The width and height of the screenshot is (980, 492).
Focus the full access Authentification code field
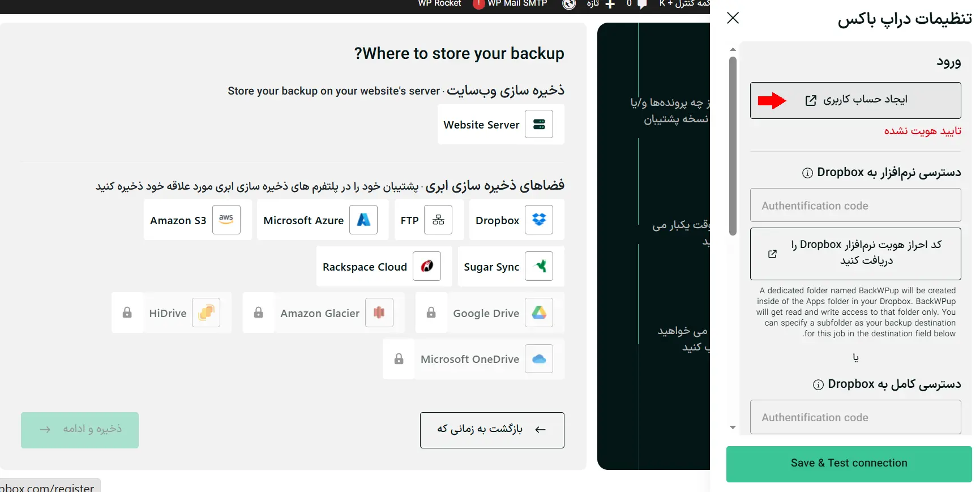pos(855,417)
